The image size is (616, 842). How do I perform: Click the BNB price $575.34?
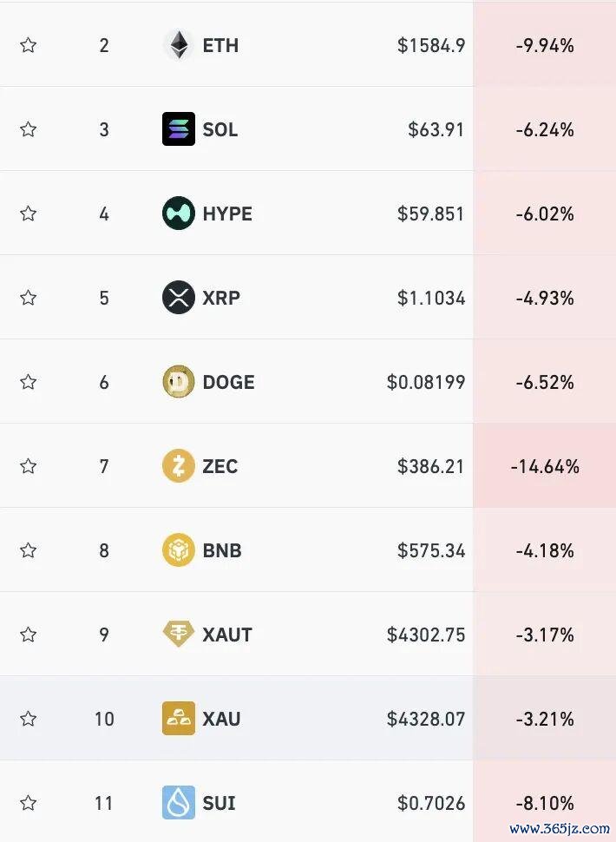pos(431,550)
